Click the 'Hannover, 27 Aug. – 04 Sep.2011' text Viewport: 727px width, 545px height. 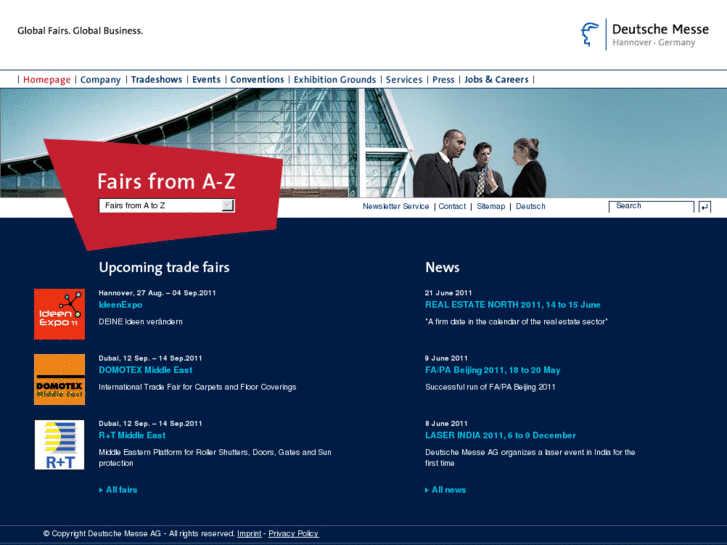pos(157,293)
